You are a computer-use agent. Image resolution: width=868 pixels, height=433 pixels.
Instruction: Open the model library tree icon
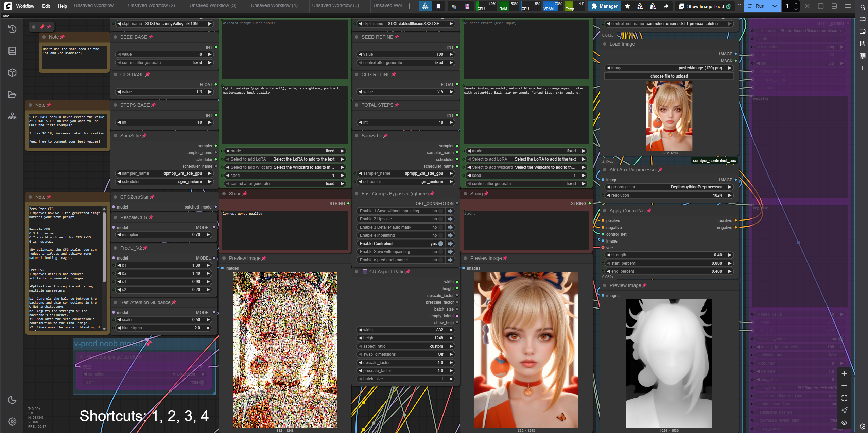coord(12,116)
